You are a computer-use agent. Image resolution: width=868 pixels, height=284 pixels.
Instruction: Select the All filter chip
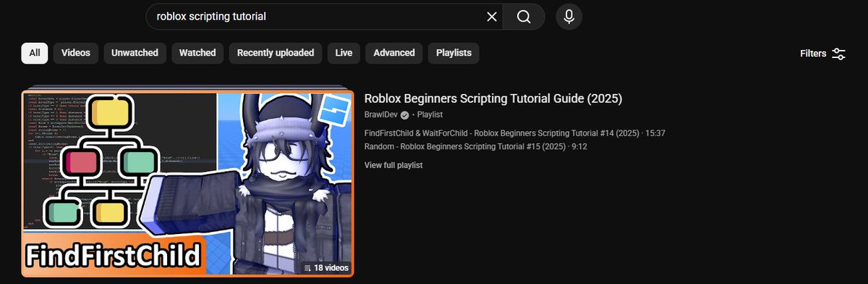35,53
